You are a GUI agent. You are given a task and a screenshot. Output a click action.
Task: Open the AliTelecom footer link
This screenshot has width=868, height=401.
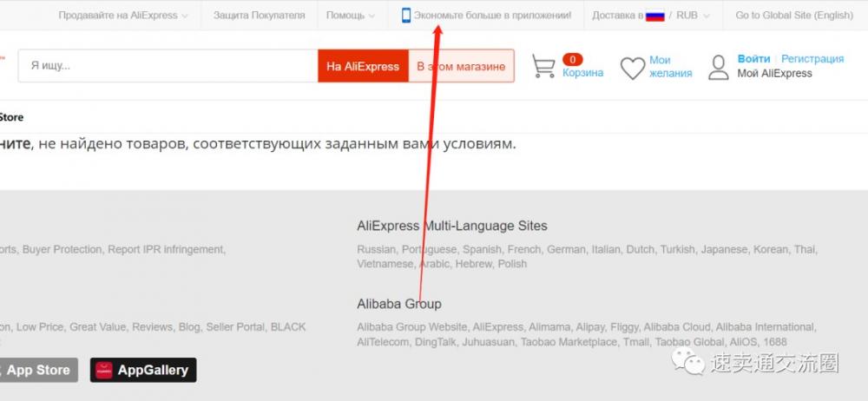(383, 342)
